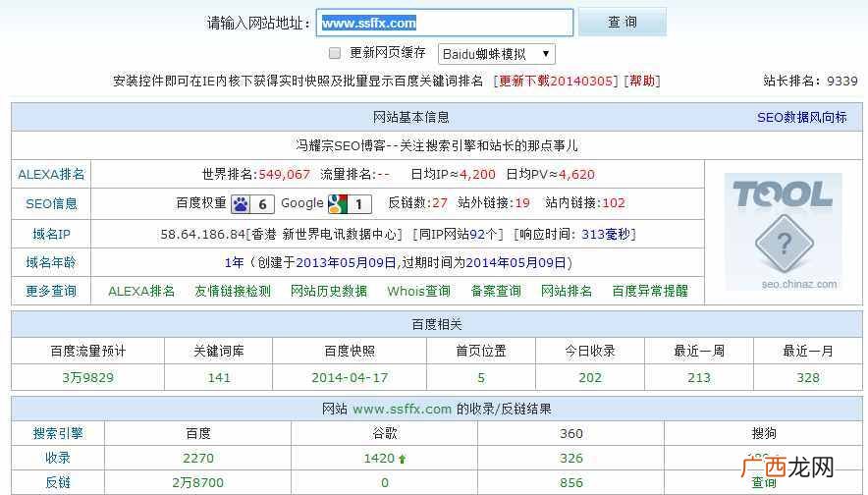Viewport: 868px width, 495px height.
Task: Click 360 backlink count 856
Action: (570, 482)
